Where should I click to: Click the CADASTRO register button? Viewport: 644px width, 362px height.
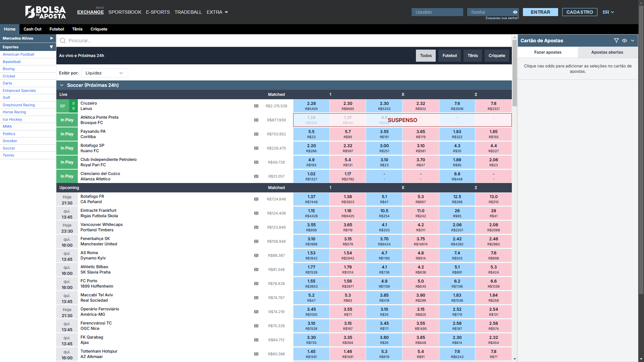click(x=580, y=12)
